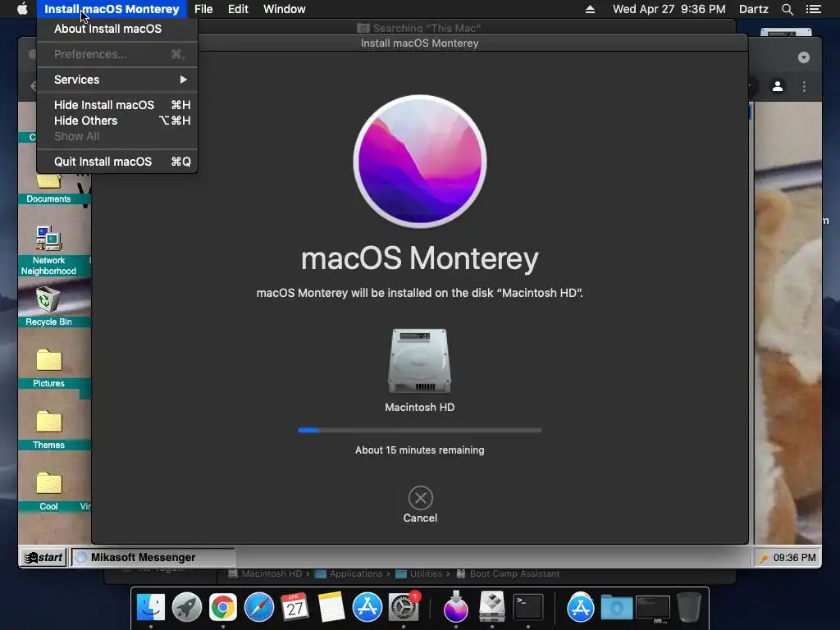840x630 pixels.
Task: Open System Preferences from the Dock
Action: point(404,607)
